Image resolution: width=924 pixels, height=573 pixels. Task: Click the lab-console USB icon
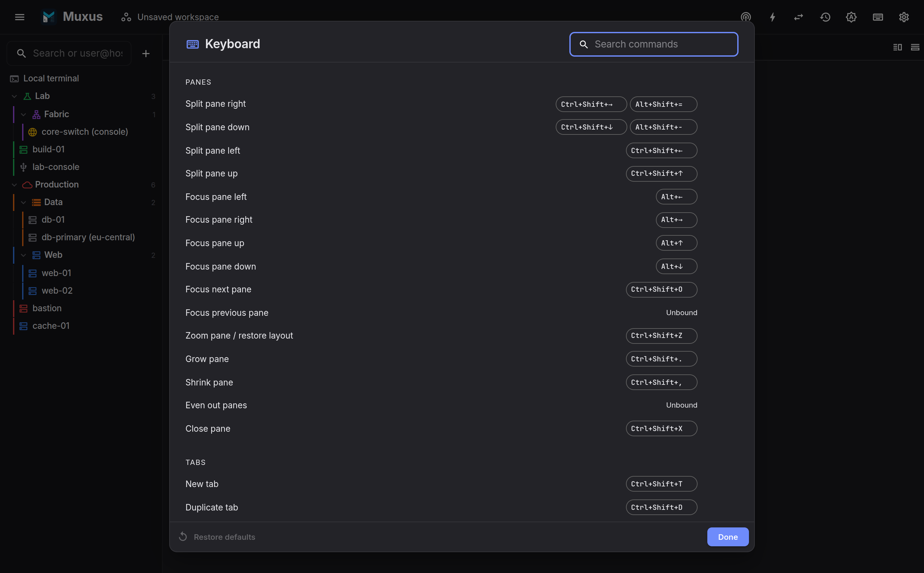point(23,167)
